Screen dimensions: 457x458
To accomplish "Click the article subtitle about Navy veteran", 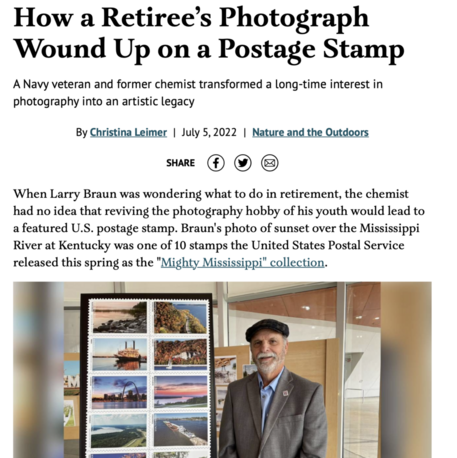I will point(198,93).
